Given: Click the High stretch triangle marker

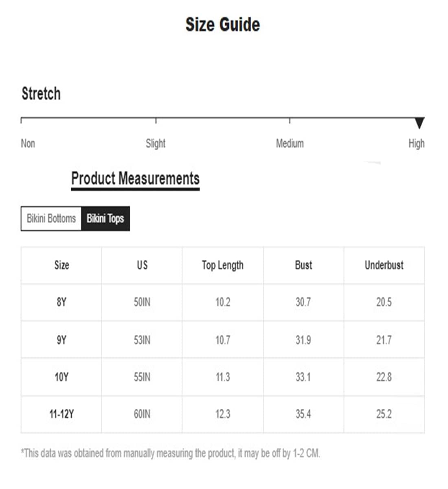Looking at the screenshot, I should pos(419,123).
